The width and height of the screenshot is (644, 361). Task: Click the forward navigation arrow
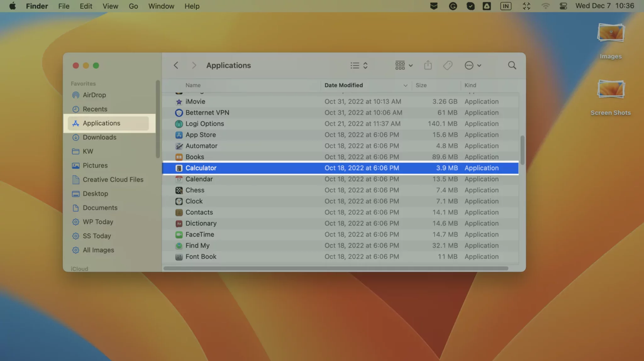[x=194, y=65]
